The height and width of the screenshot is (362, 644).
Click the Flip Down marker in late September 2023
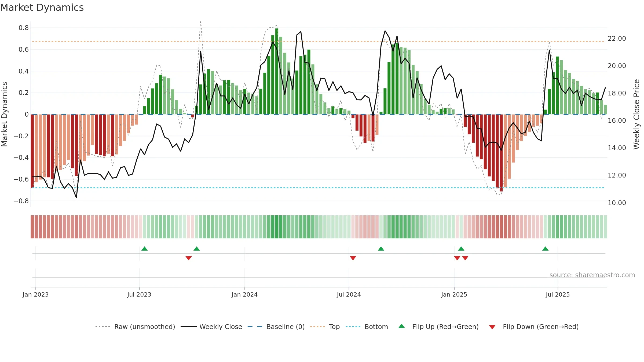click(x=189, y=258)
